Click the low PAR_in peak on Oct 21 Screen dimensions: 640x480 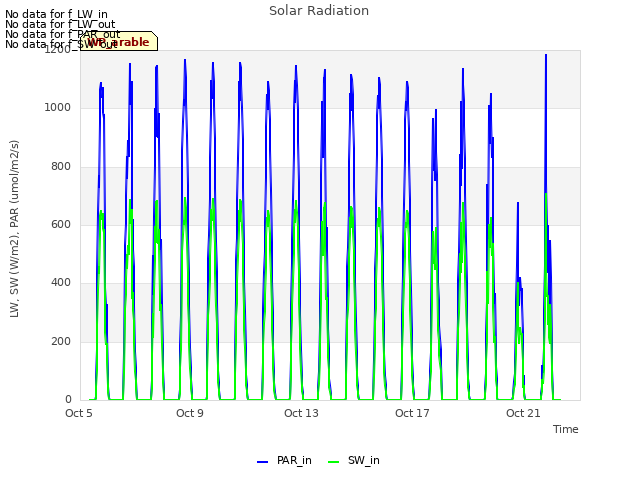pyautogui.click(x=518, y=203)
